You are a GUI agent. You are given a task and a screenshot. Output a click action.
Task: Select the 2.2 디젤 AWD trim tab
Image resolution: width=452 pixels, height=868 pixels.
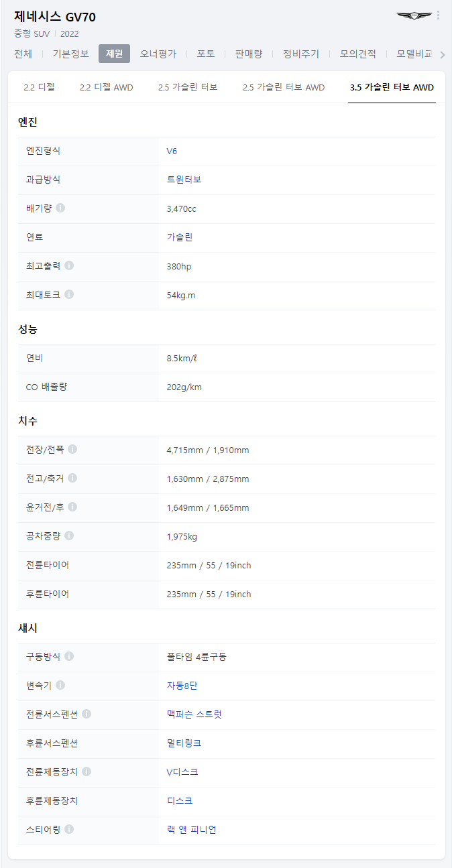[106, 87]
